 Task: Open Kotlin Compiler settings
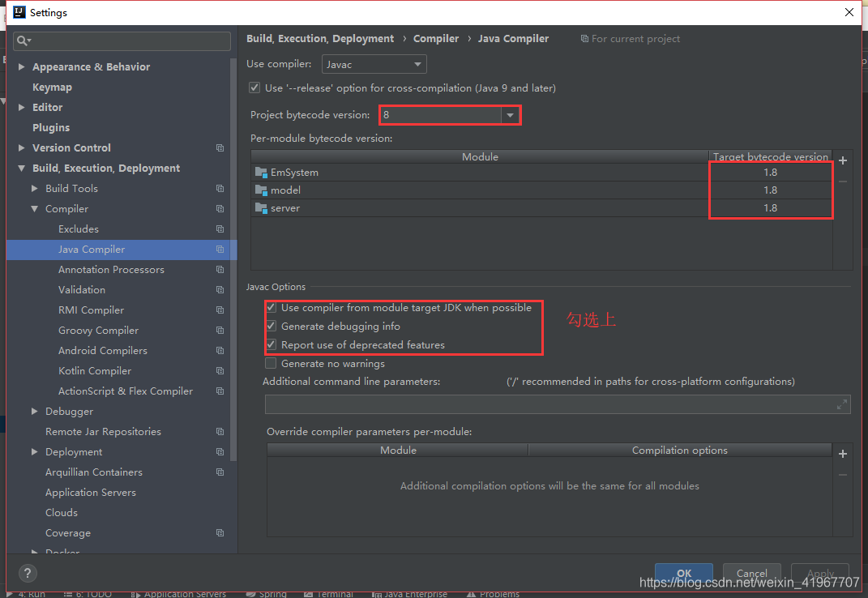point(95,371)
